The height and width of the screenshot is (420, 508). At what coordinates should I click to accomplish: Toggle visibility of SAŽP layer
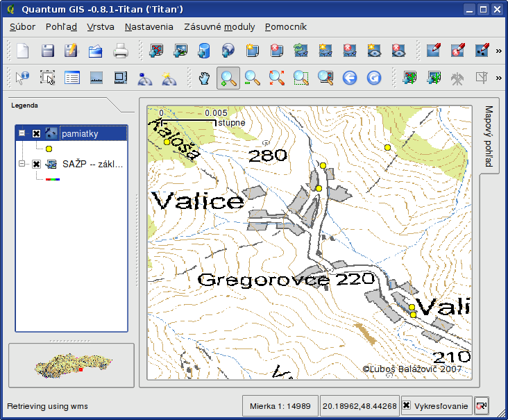tap(36, 164)
